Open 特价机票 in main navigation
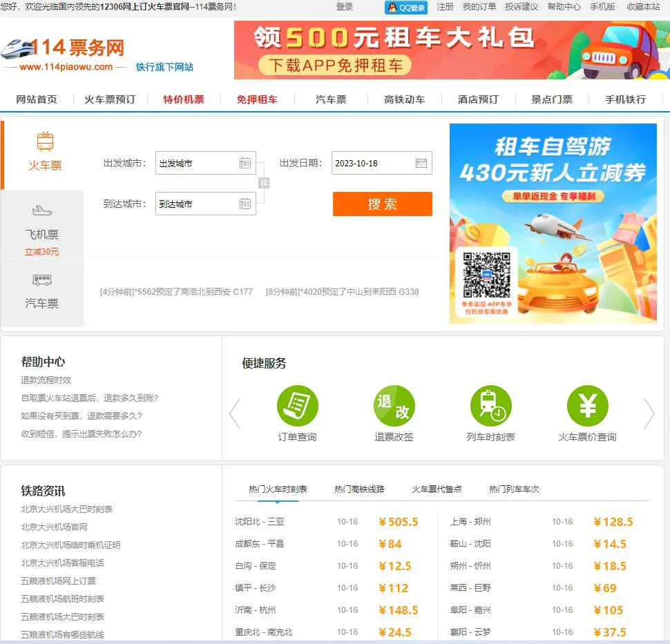The width and height of the screenshot is (670, 644). click(184, 99)
